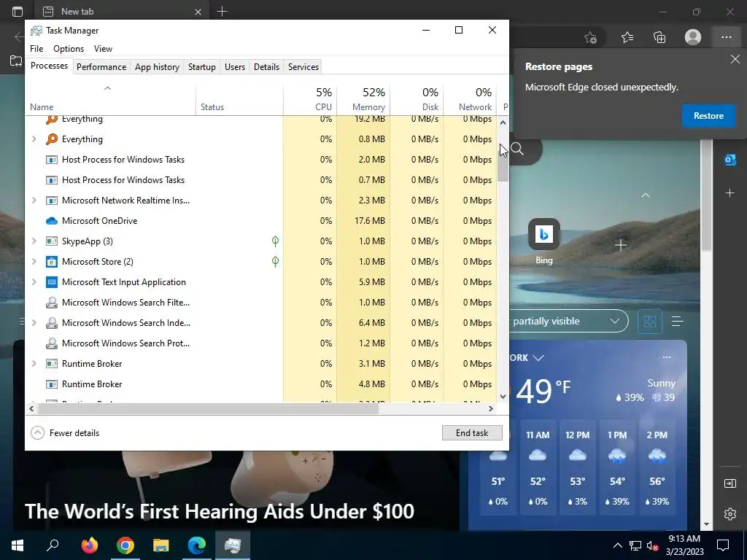Viewport: 747px width, 560px height.
Task: Open Edge tab actions menu icon
Action: (18, 12)
